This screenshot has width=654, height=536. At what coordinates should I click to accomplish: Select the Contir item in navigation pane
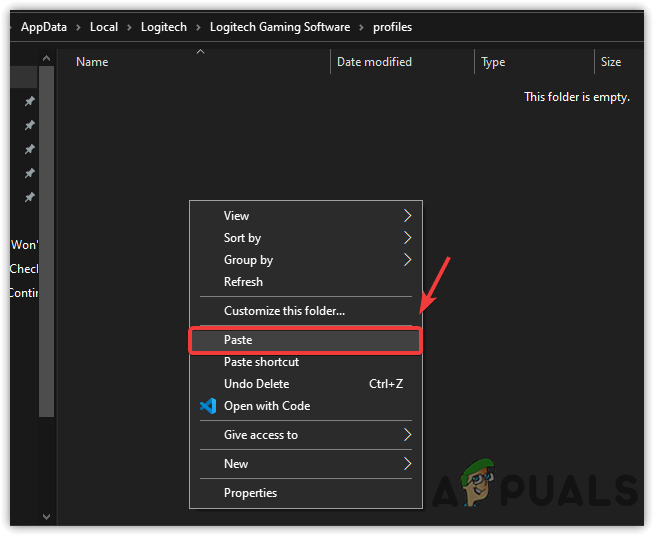pos(24,293)
